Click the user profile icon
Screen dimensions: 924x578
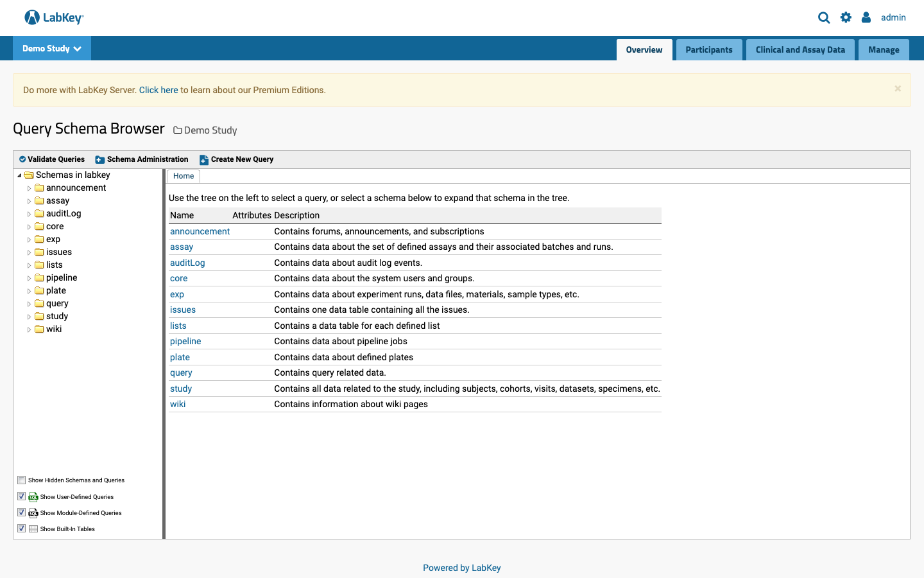[x=866, y=17]
